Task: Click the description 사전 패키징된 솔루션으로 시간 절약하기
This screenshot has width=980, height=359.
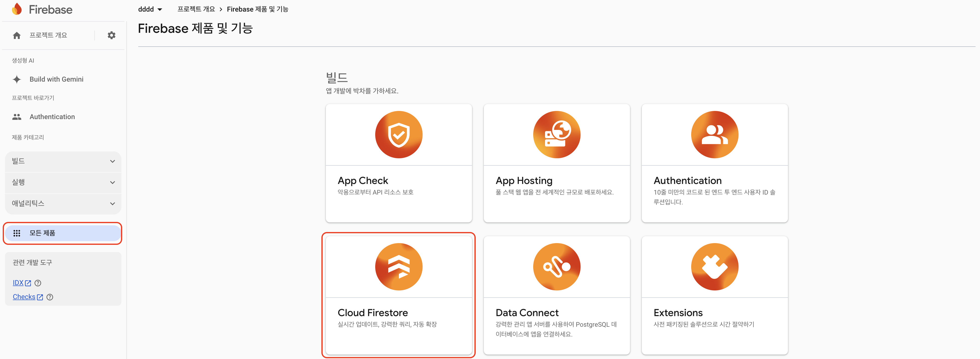Action: coord(704,325)
